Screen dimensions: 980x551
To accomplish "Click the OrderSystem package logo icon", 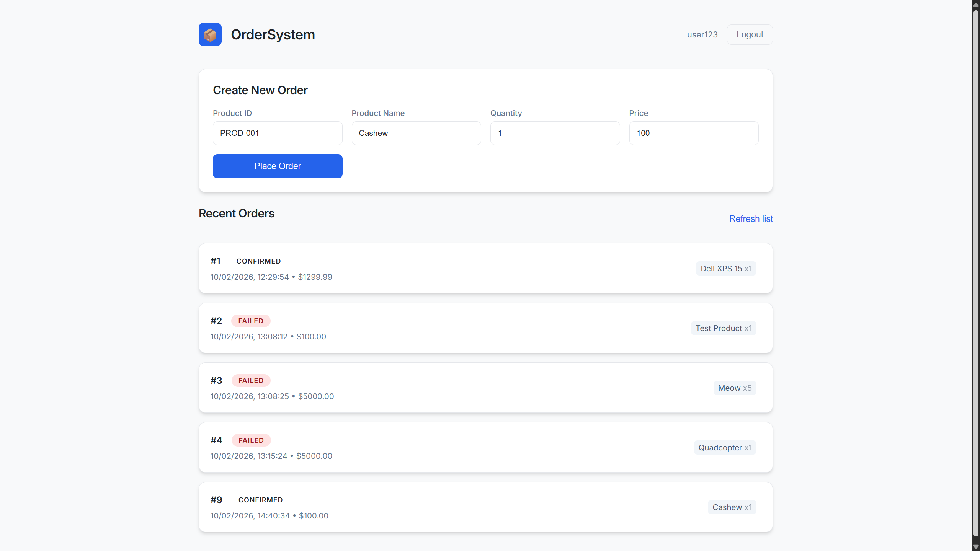I will coord(210,34).
